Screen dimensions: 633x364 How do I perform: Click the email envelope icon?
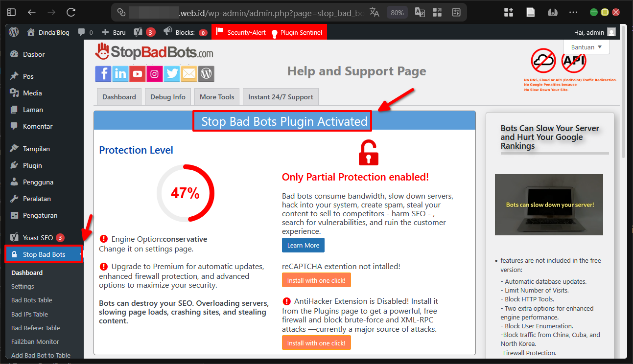pyautogui.click(x=189, y=74)
